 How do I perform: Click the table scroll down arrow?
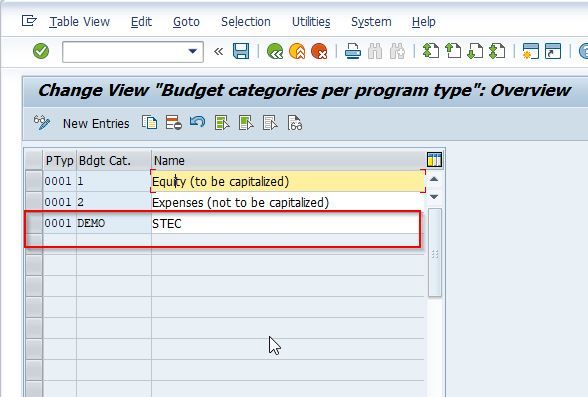point(434,197)
